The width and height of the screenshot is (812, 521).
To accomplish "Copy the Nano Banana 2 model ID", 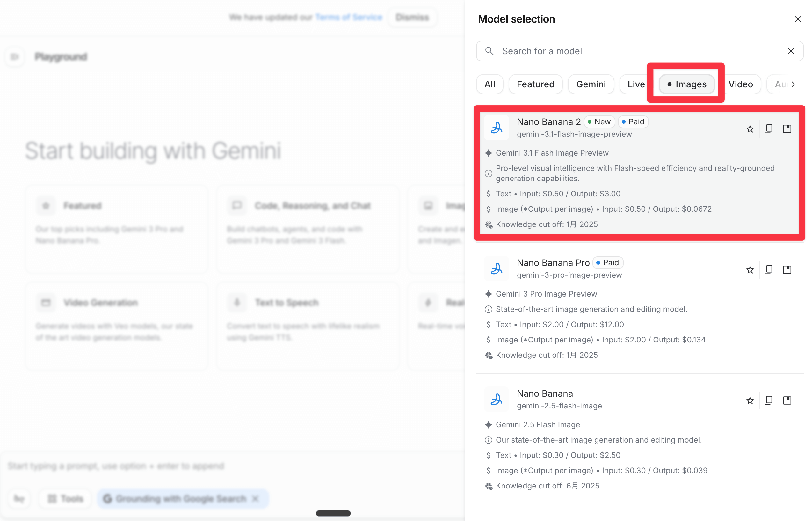I will 768,129.
